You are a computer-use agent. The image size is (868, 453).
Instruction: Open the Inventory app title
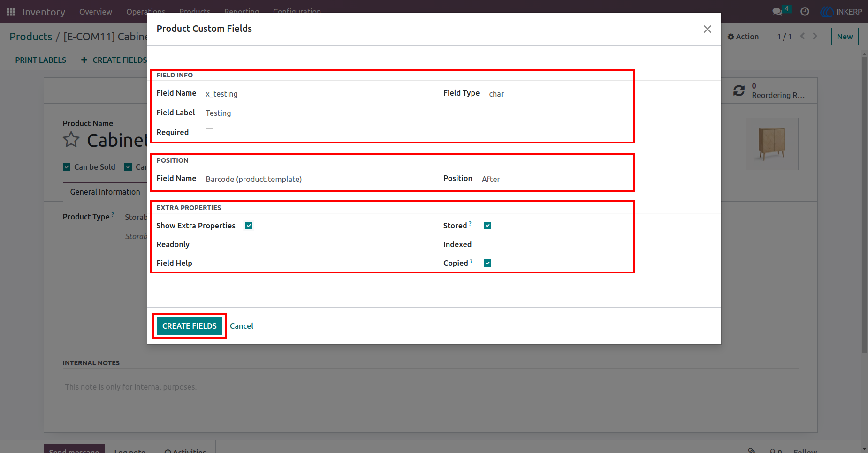coord(44,12)
